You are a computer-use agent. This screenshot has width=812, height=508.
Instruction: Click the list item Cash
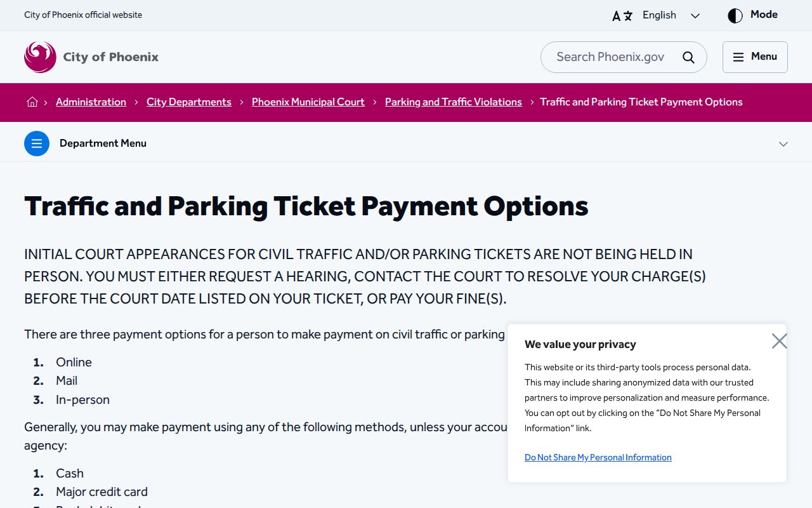pyautogui.click(x=70, y=473)
